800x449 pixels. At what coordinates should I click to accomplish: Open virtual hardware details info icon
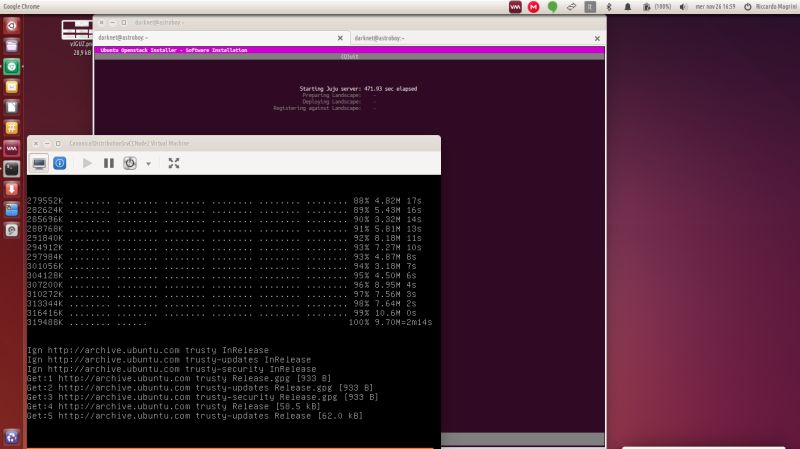60,163
